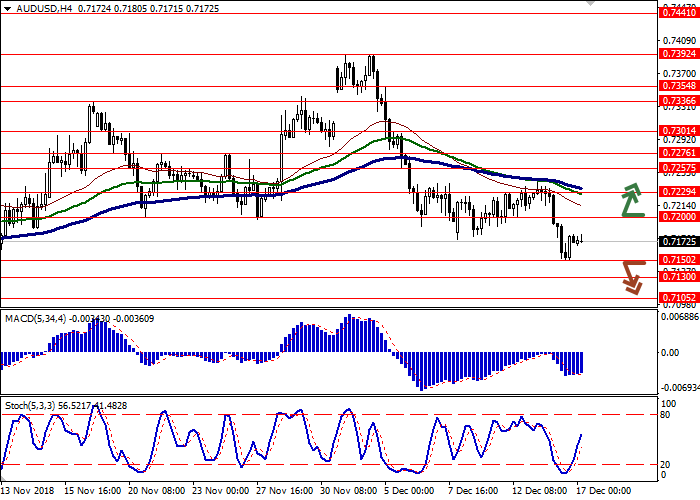The image size is (700, 500).
Task: Click the Stochastic 20 level scale value
Action: (665, 464)
